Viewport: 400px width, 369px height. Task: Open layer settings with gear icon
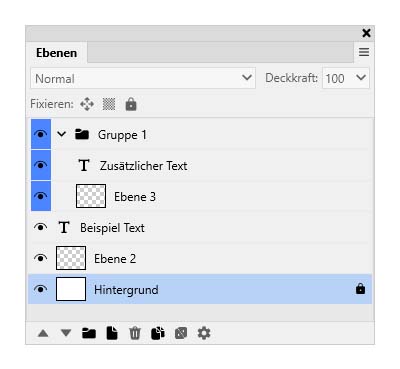pyautogui.click(x=204, y=333)
